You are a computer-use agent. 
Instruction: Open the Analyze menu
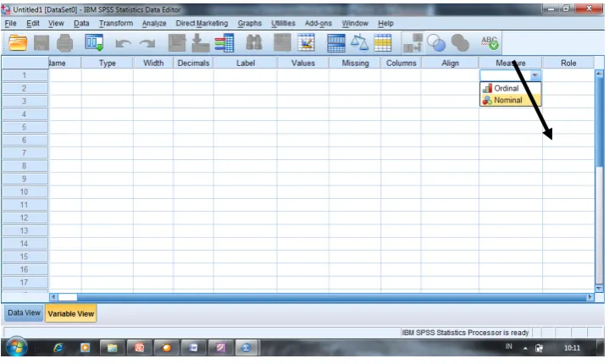click(154, 24)
